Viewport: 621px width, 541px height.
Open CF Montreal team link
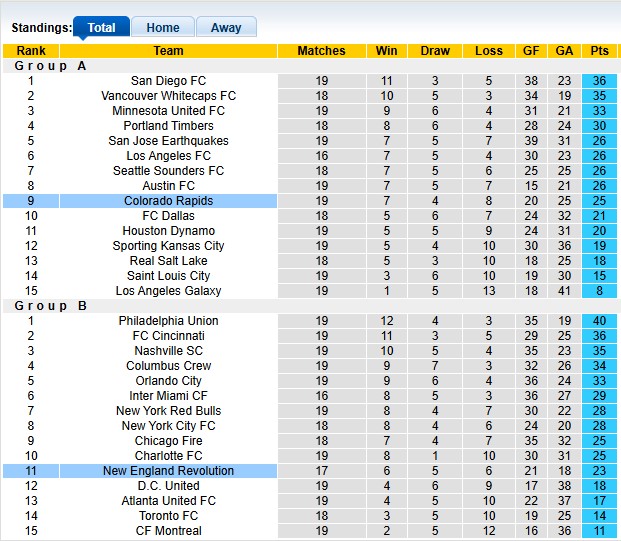(x=168, y=531)
